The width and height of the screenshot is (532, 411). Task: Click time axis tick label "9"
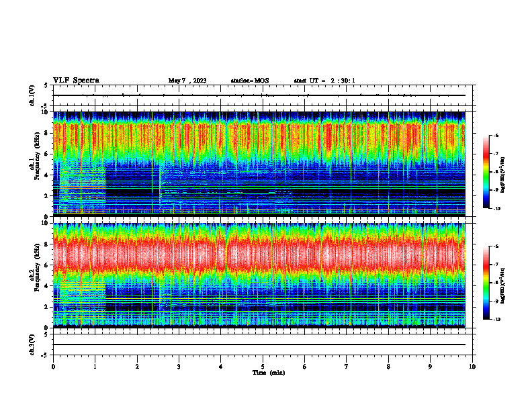[x=430, y=367]
